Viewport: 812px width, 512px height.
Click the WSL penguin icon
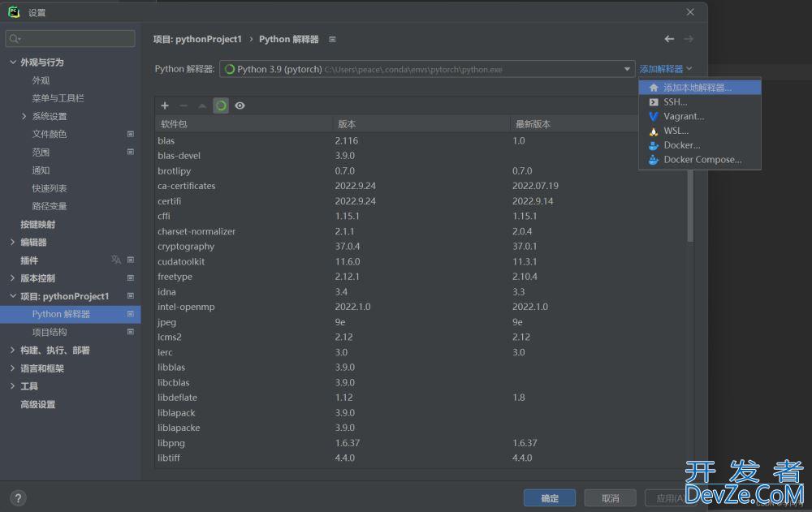pyautogui.click(x=654, y=131)
